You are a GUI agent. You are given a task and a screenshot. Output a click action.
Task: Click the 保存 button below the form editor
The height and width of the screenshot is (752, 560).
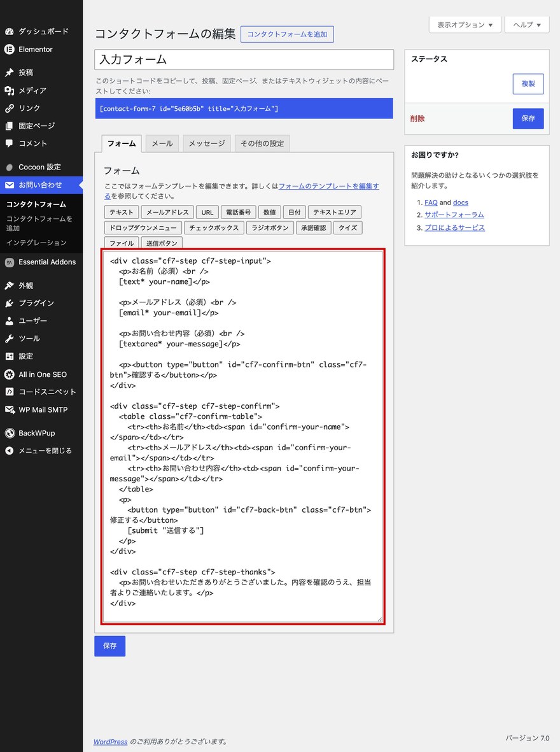pyautogui.click(x=110, y=646)
